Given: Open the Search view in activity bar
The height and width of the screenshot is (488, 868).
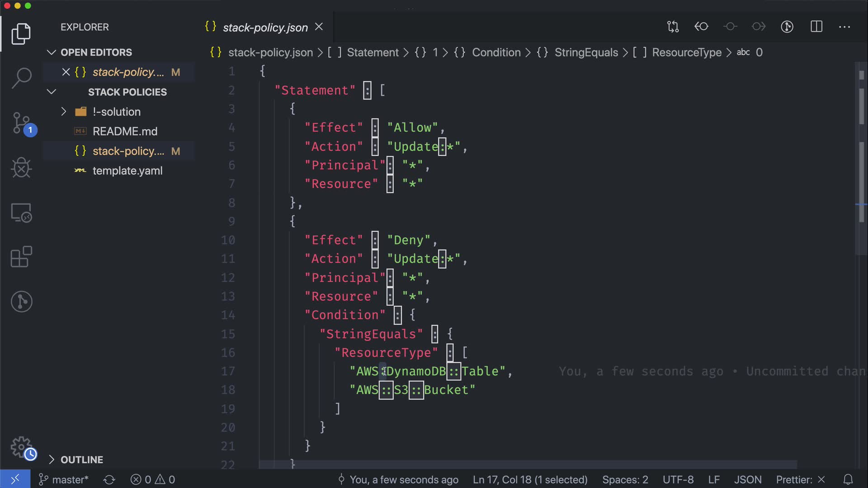Looking at the screenshot, I should coord(21,78).
